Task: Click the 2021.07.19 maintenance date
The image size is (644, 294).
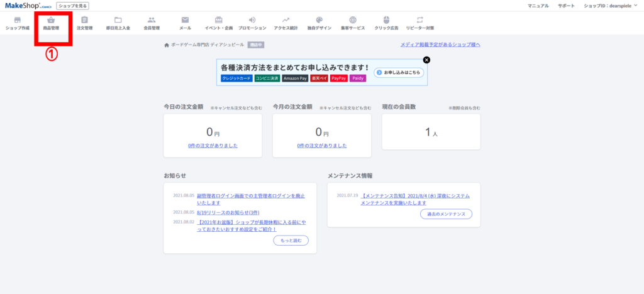Action: (347, 195)
